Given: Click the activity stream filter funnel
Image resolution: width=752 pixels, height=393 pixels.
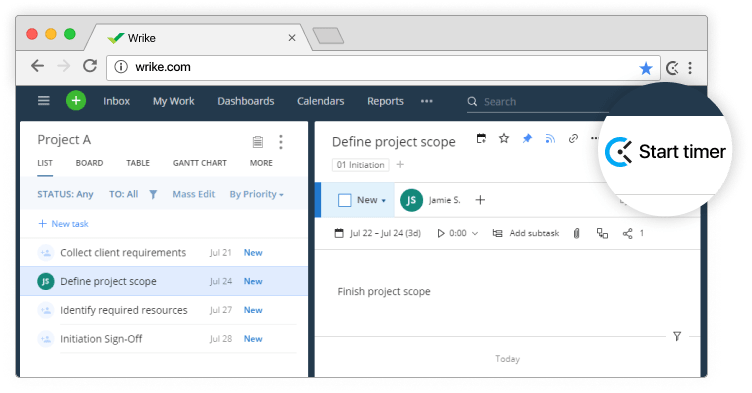Looking at the screenshot, I should pos(677,336).
